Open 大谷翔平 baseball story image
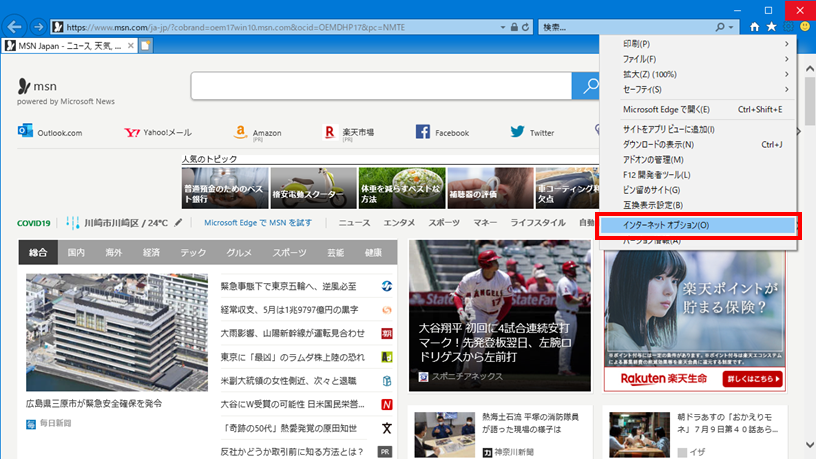 tap(500, 315)
